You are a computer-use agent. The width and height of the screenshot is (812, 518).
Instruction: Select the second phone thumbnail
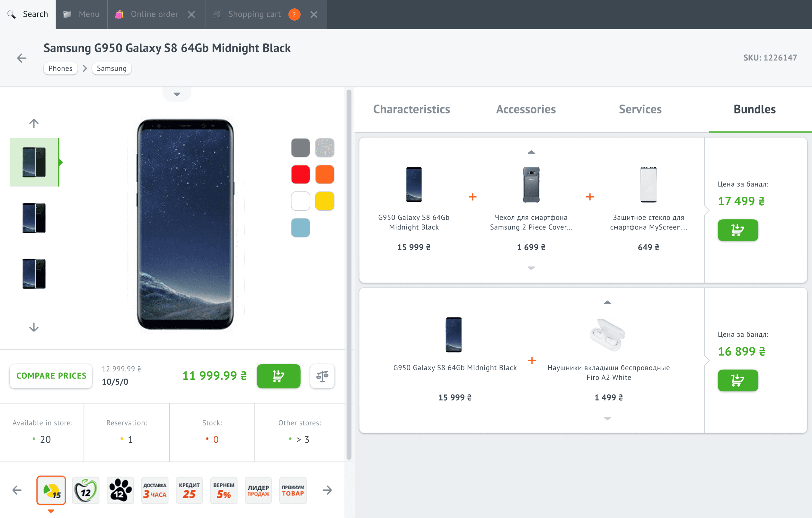pyautogui.click(x=34, y=218)
